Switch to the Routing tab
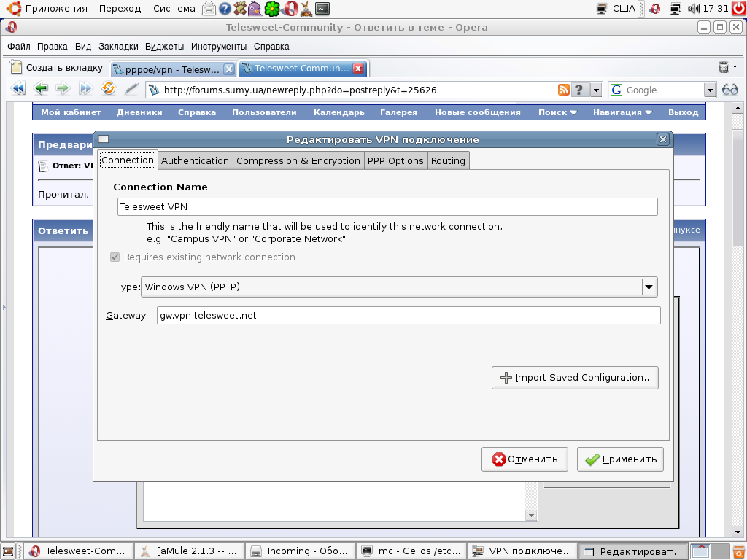The height and width of the screenshot is (560, 747). [x=448, y=160]
